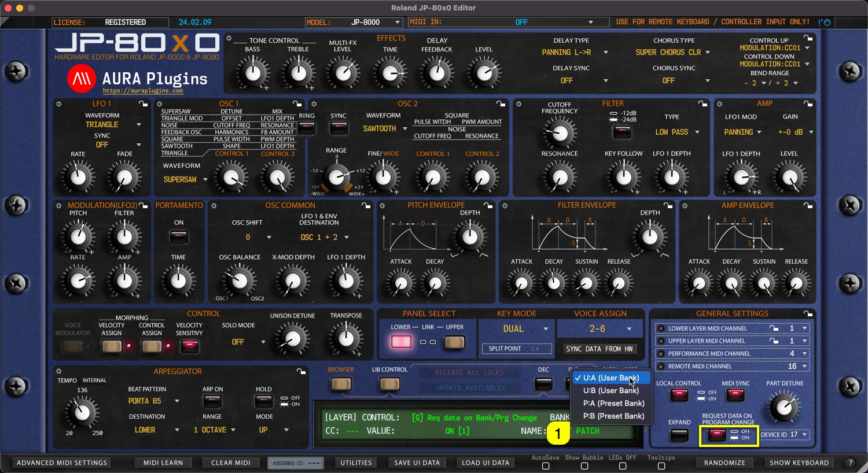Image resolution: width=868 pixels, height=473 pixels.
Task: Toggle the Lower Layer MIDI Channel lock
Action: point(774,328)
